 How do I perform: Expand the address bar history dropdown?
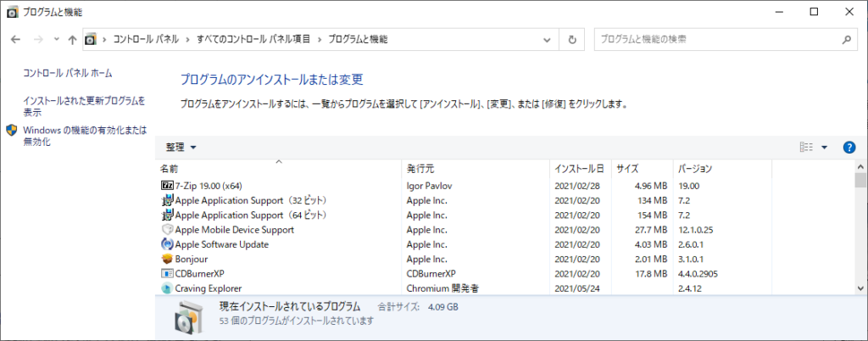coord(547,40)
